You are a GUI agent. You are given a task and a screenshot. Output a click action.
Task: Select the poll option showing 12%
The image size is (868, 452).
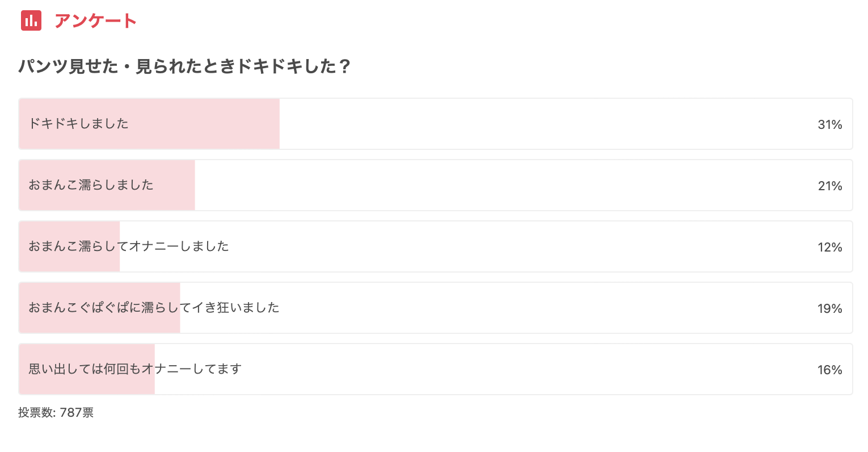coord(436,246)
